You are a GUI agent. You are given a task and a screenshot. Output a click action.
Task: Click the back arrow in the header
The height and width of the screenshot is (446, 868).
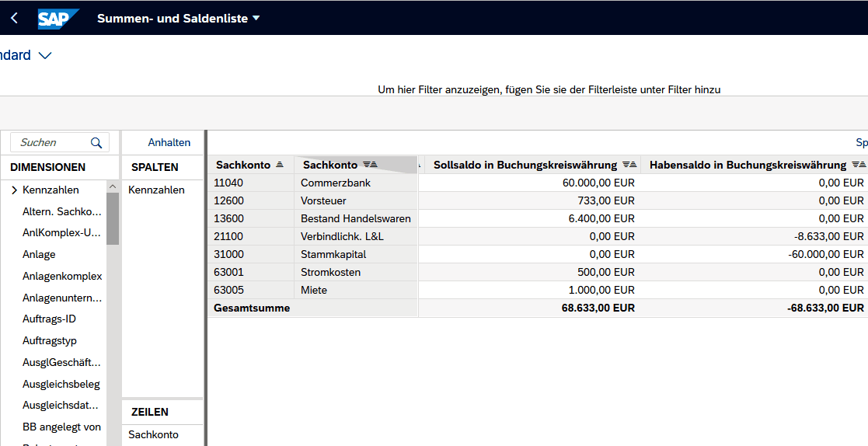point(14,18)
